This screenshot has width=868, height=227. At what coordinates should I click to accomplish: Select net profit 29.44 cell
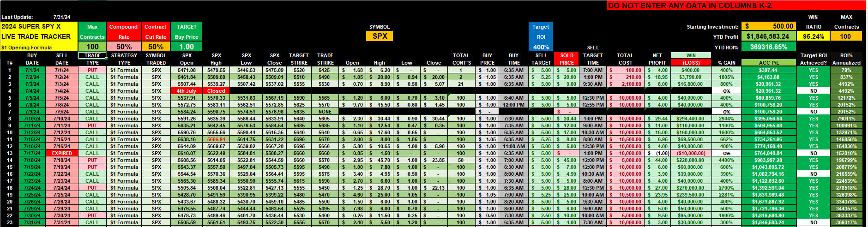657,119
